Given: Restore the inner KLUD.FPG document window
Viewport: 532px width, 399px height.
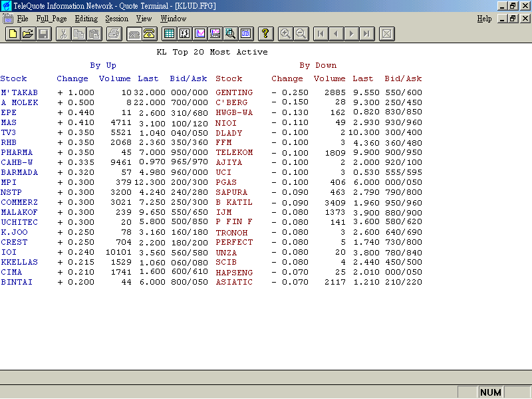Looking at the screenshot, I should pos(513,19).
